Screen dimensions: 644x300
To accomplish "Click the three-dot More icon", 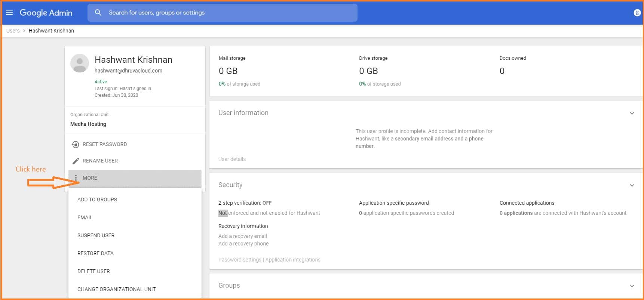I will point(76,178).
